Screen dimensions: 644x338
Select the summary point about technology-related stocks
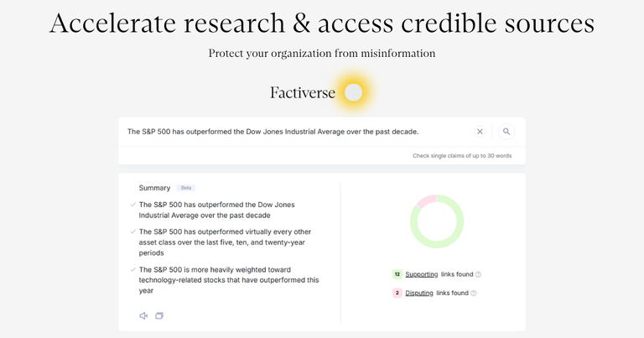tap(228, 280)
